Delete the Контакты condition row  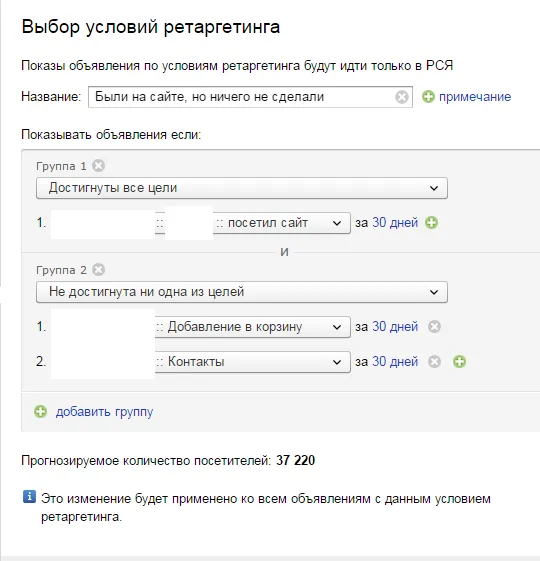(434, 361)
